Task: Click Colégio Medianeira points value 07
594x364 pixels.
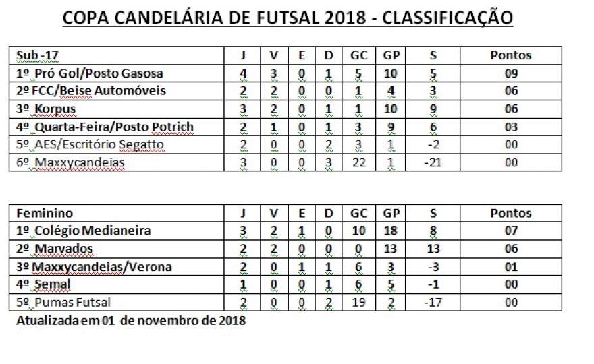Action: pyautogui.click(x=511, y=231)
